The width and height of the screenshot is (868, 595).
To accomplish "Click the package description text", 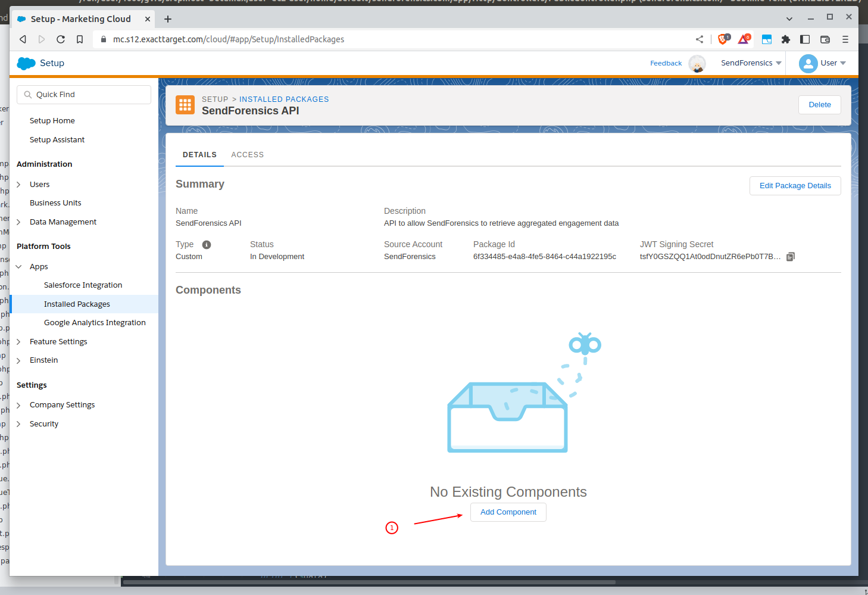I will tap(501, 223).
